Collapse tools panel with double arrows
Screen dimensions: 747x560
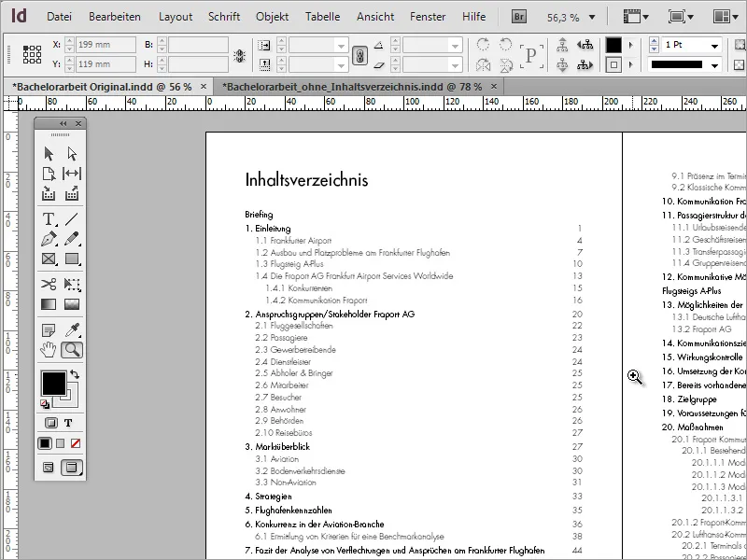tap(63, 124)
